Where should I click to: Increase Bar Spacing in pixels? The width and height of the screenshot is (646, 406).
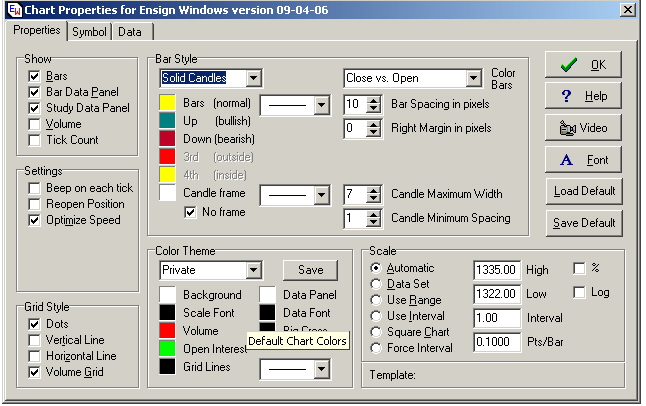373,100
